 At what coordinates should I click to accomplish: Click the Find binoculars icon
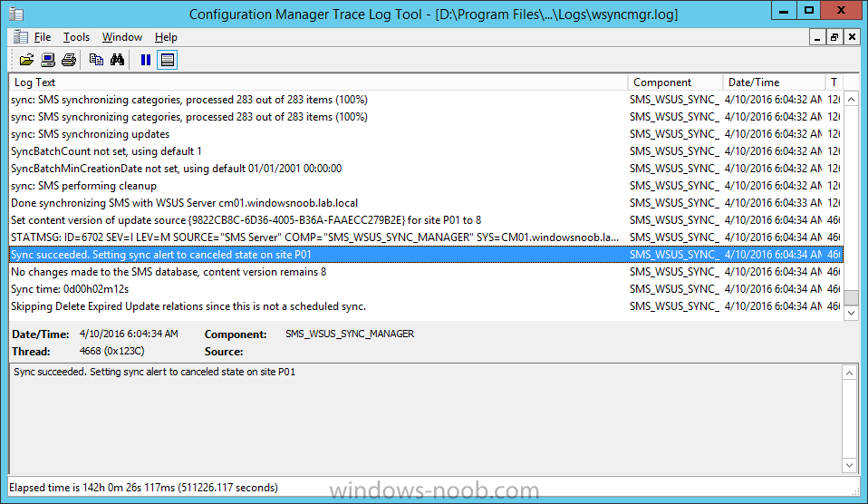pyautogui.click(x=118, y=59)
